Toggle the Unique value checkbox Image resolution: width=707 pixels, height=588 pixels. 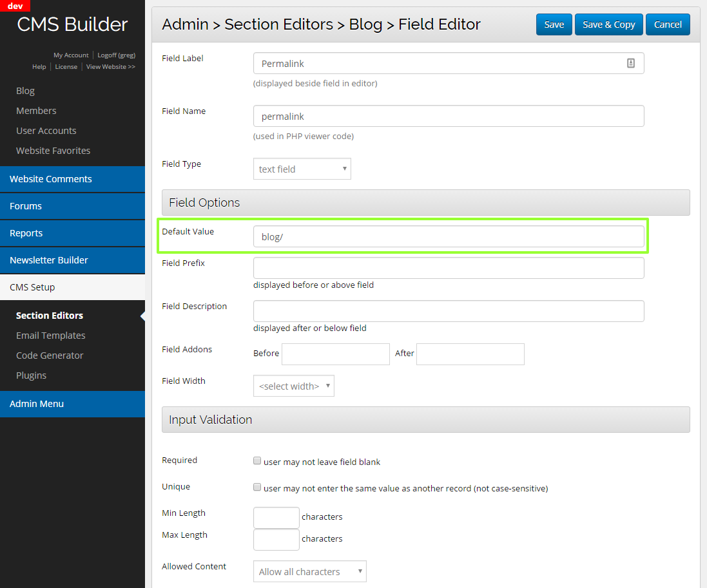[x=257, y=488]
